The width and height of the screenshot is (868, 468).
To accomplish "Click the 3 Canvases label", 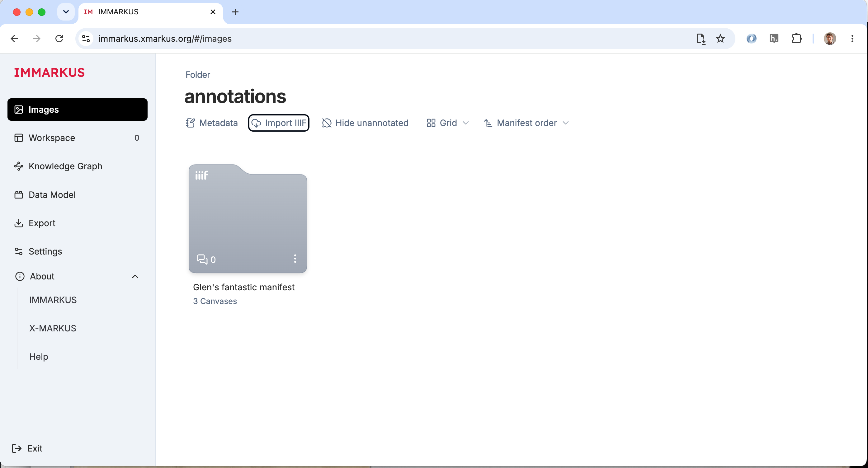I will click(x=215, y=301).
